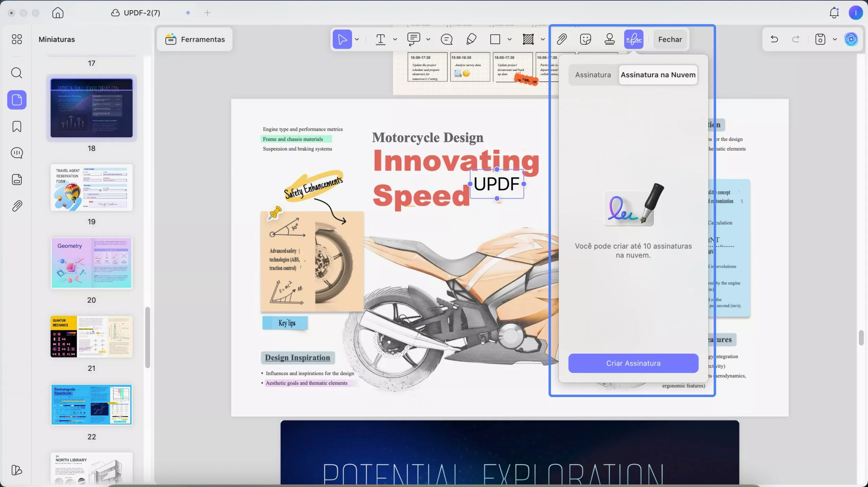
Task: Open the home screen icon
Action: click(x=58, y=13)
